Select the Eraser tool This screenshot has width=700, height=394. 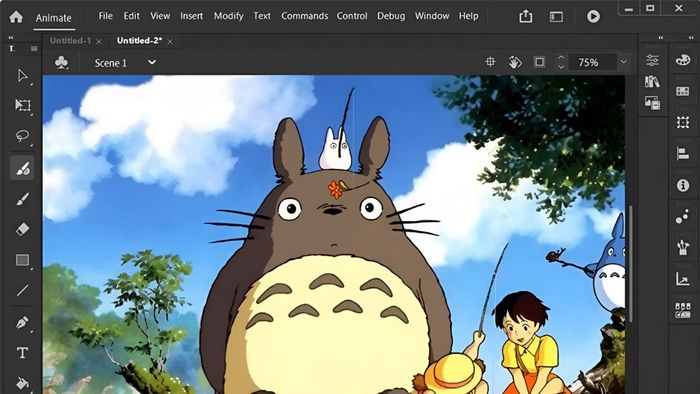click(22, 229)
